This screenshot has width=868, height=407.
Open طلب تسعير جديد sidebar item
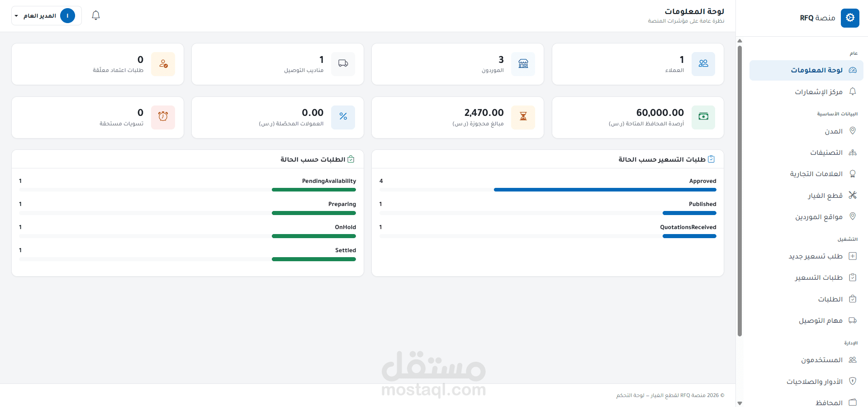point(806,256)
